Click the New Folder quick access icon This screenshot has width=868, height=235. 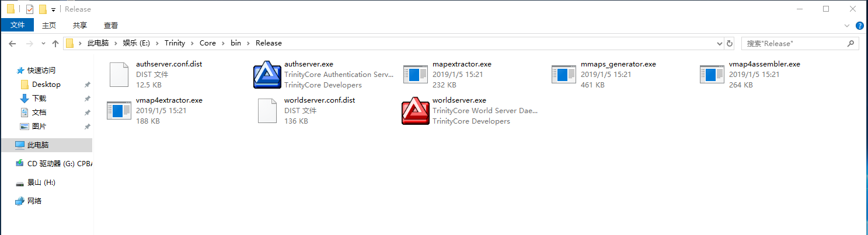point(43,9)
